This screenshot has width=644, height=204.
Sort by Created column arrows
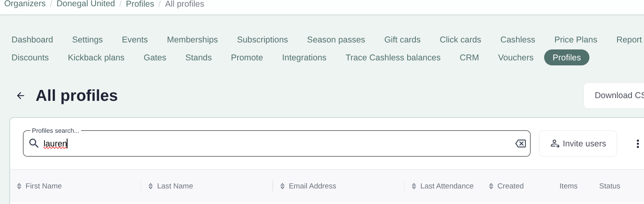491,186
